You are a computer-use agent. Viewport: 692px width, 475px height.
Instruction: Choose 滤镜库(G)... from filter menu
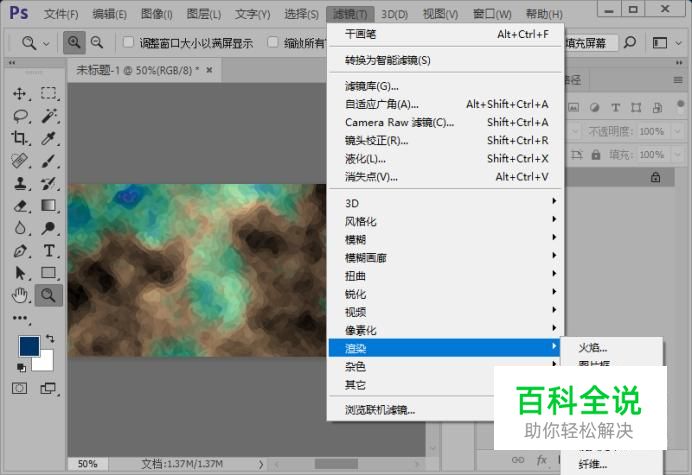[x=446, y=86]
